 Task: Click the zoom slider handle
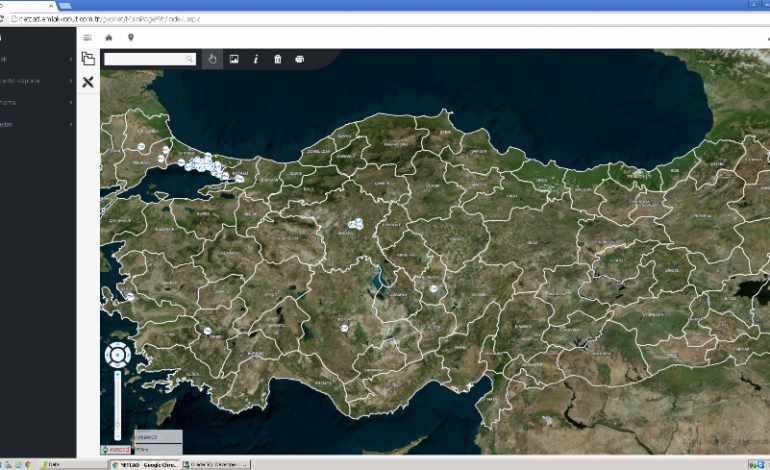[x=117, y=423]
